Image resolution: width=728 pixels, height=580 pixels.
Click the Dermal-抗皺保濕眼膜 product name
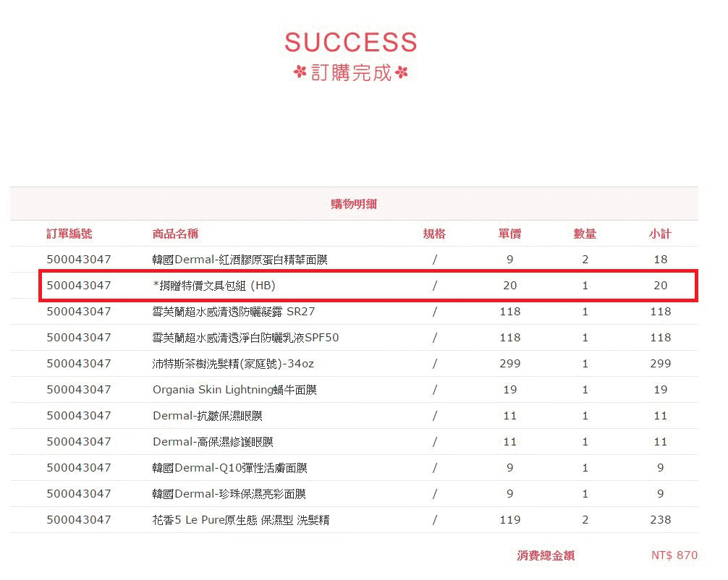tap(207, 416)
